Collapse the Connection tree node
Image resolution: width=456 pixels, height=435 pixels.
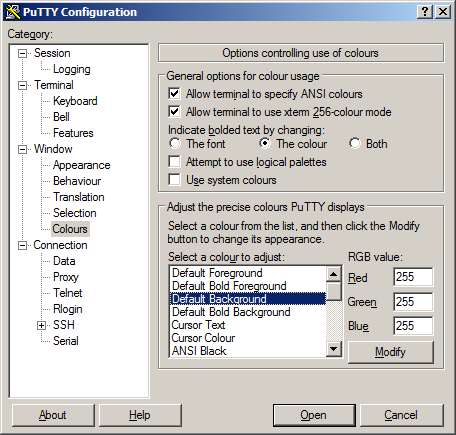[x=22, y=245]
